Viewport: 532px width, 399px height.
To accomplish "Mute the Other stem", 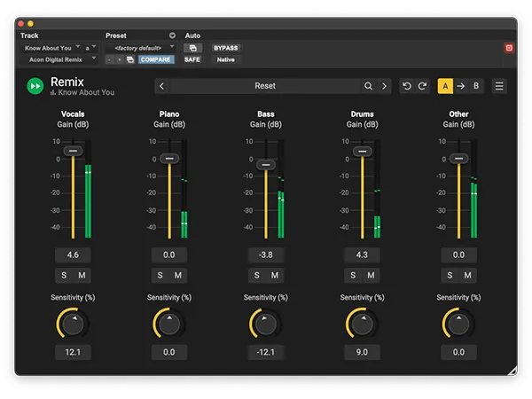I will (x=467, y=275).
